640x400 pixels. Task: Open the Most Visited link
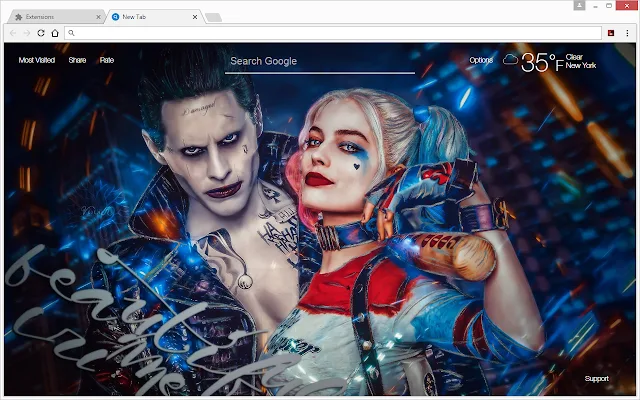coord(37,60)
